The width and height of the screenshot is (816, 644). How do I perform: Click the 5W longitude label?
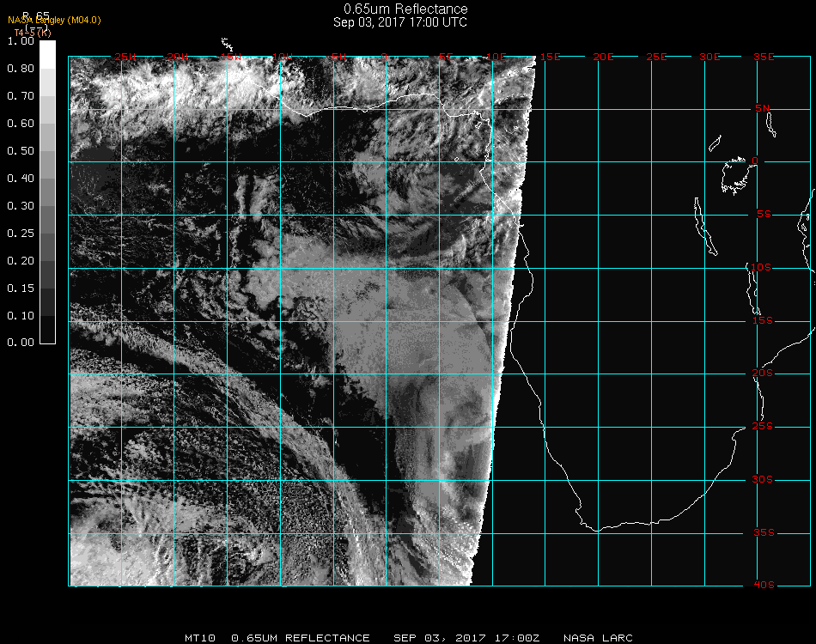click(x=338, y=57)
